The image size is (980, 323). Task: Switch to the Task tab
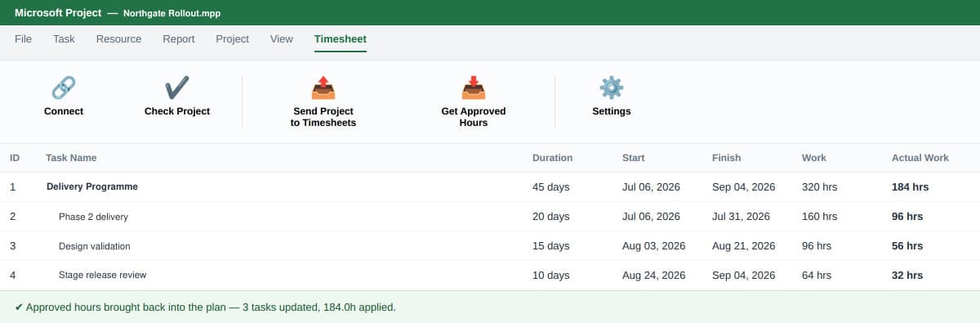pyautogui.click(x=64, y=38)
